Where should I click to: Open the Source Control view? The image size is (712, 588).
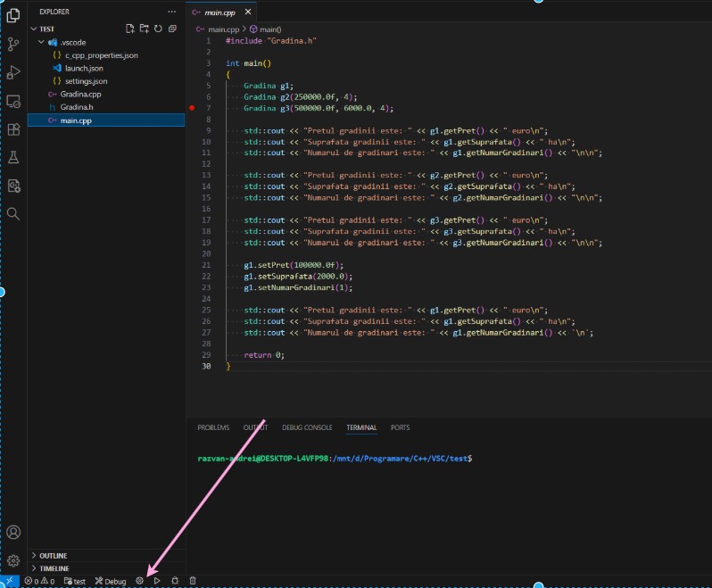(13, 44)
